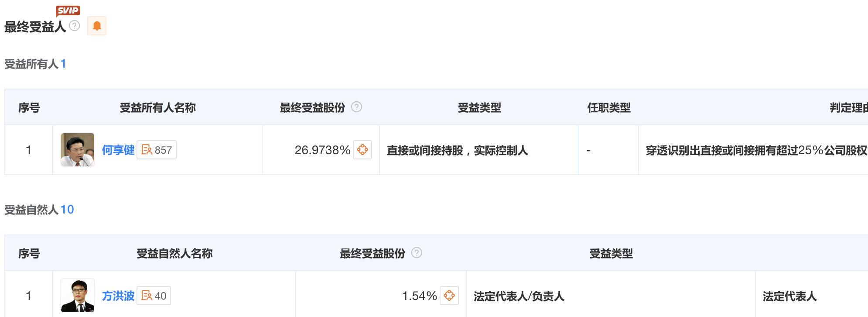868x317 pixels.
Task: Open 方洪波's 40 related companies badge
Action: pyautogui.click(x=154, y=296)
